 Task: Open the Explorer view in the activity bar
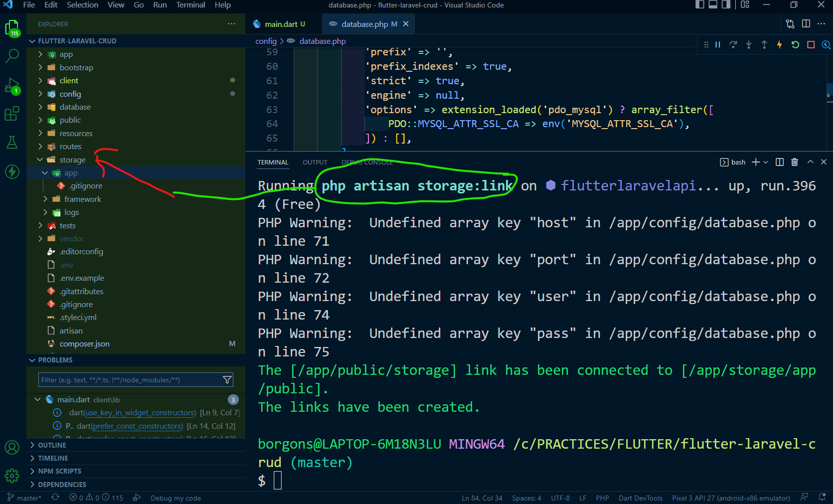(x=12, y=28)
